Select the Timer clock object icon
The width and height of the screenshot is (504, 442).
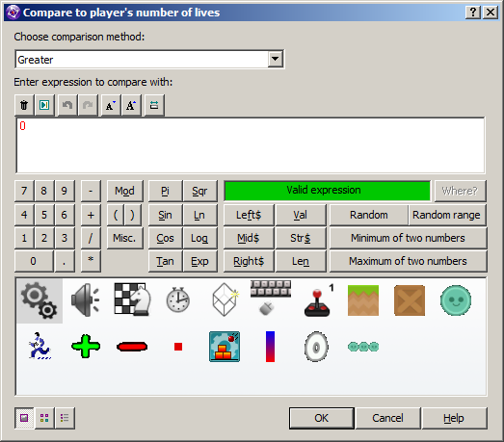[x=177, y=300]
